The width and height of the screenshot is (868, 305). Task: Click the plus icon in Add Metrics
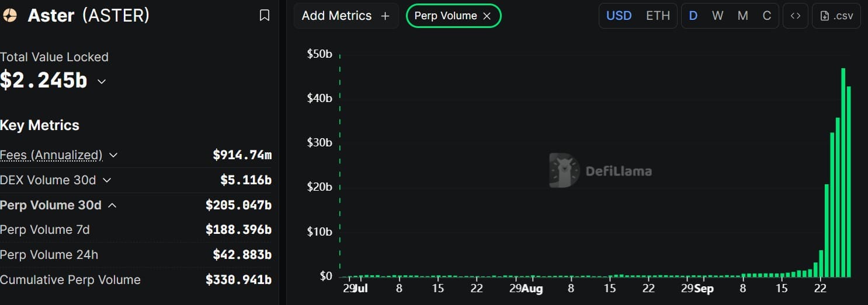(x=385, y=16)
